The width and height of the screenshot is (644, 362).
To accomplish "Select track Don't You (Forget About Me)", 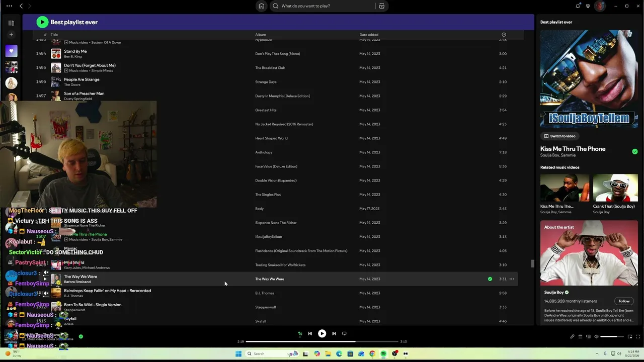I will click(90, 65).
